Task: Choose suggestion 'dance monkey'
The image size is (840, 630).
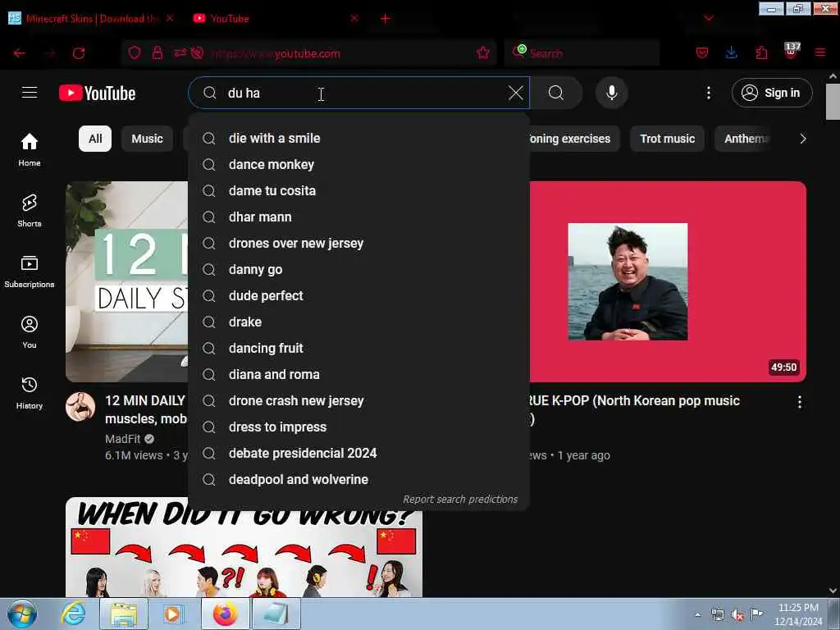Action: coord(359,164)
